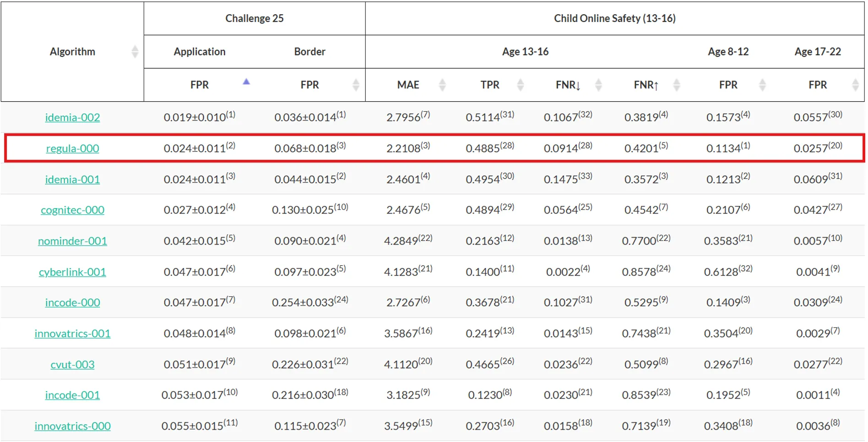Click the Child Online Safety header
This screenshot has height=442, width=868.
click(615, 18)
